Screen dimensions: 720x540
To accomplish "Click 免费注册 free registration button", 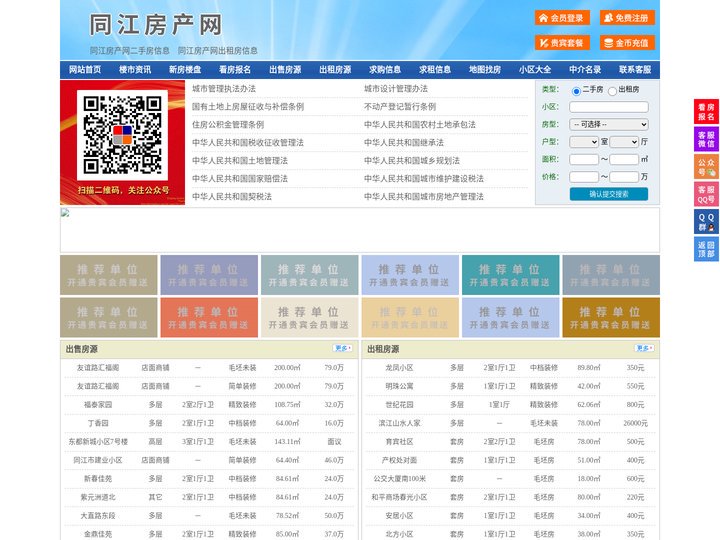I will click(627, 18).
